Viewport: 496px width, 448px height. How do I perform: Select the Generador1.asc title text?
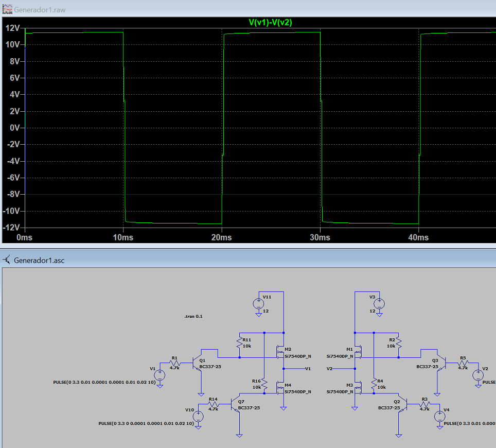point(39,261)
